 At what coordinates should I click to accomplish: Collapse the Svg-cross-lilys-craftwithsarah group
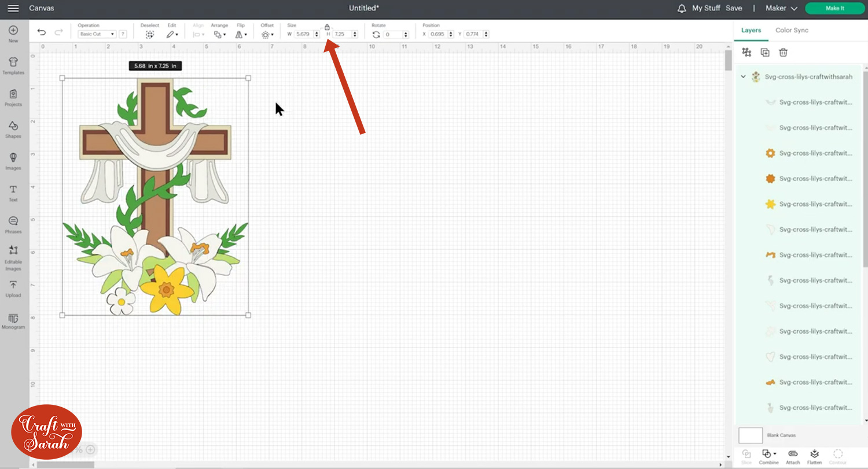coord(744,77)
